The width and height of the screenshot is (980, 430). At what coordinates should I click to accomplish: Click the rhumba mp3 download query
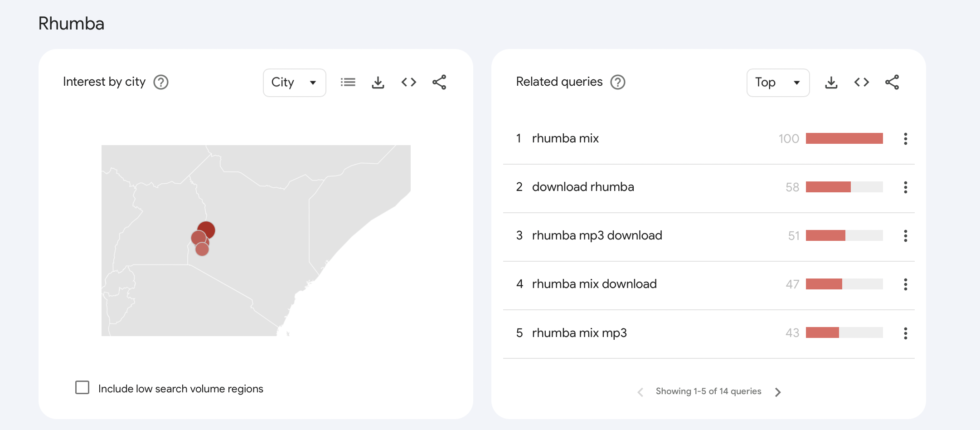point(597,235)
